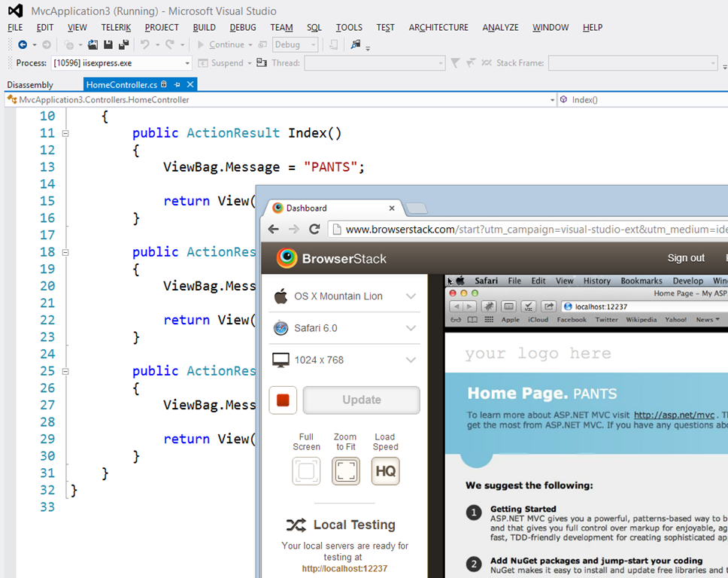
Task: Click the http://asp.net/mvc link
Action: tap(674, 415)
